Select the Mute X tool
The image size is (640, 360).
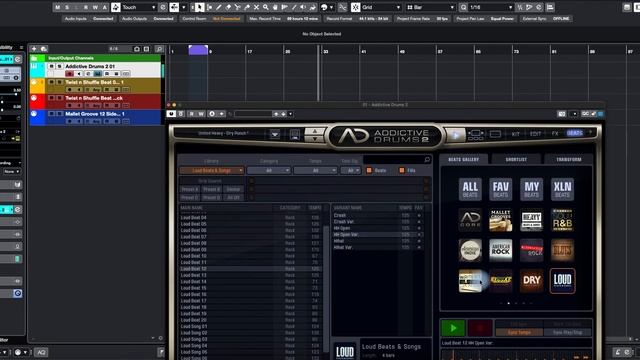256,7
